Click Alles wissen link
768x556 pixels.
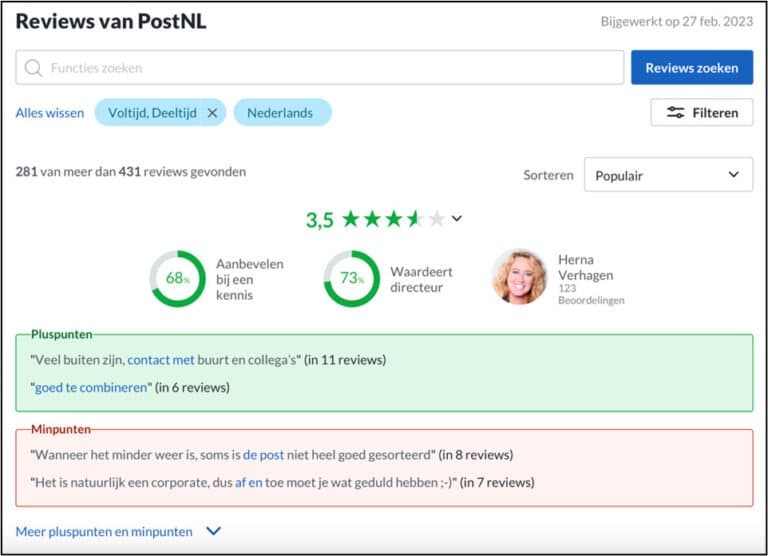pyautogui.click(x=49, y=113)
